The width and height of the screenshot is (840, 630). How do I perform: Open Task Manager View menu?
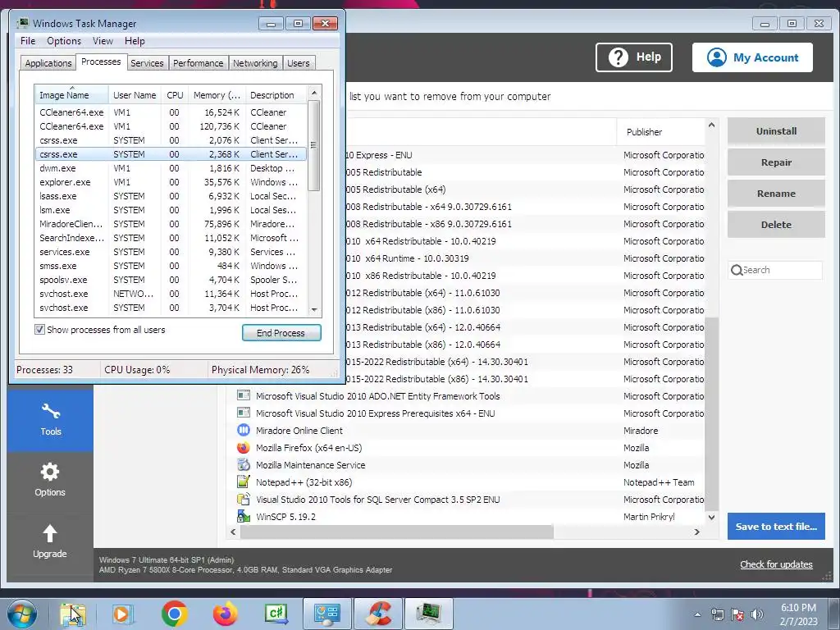103,41
